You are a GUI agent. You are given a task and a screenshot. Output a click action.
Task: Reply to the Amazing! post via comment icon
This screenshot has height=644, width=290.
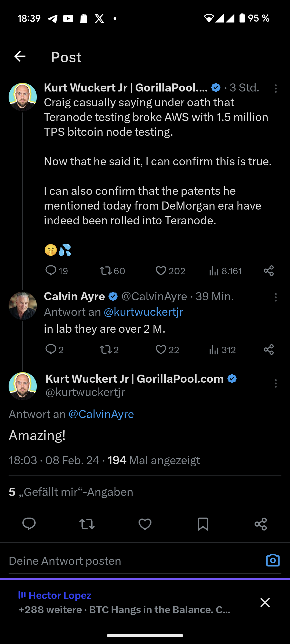(x=29, y=524)
